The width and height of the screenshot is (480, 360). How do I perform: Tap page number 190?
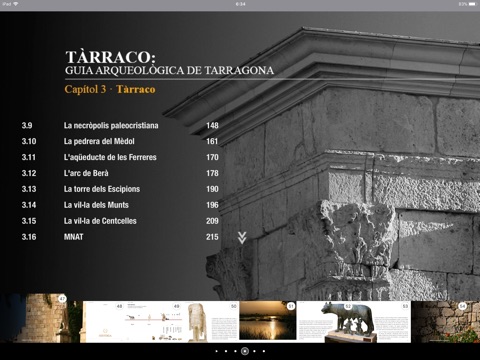[212, 189]
